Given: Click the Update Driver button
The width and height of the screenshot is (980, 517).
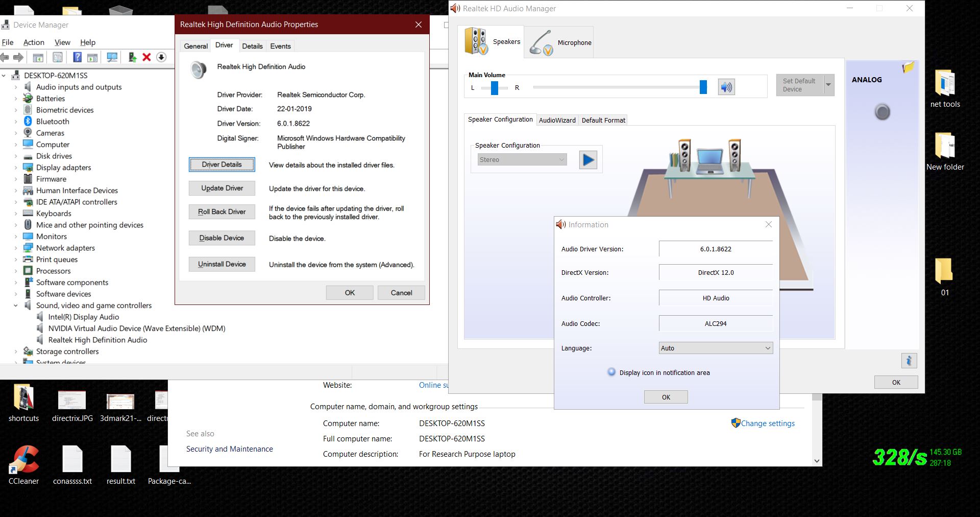Looking at the screenshot, I should (x=222, y=188).
